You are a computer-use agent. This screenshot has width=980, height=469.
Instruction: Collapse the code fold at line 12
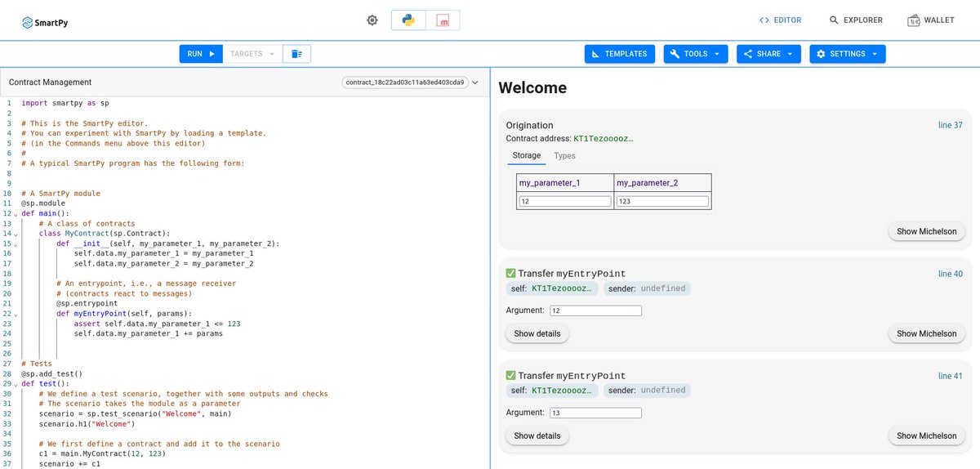pos(16,214)
